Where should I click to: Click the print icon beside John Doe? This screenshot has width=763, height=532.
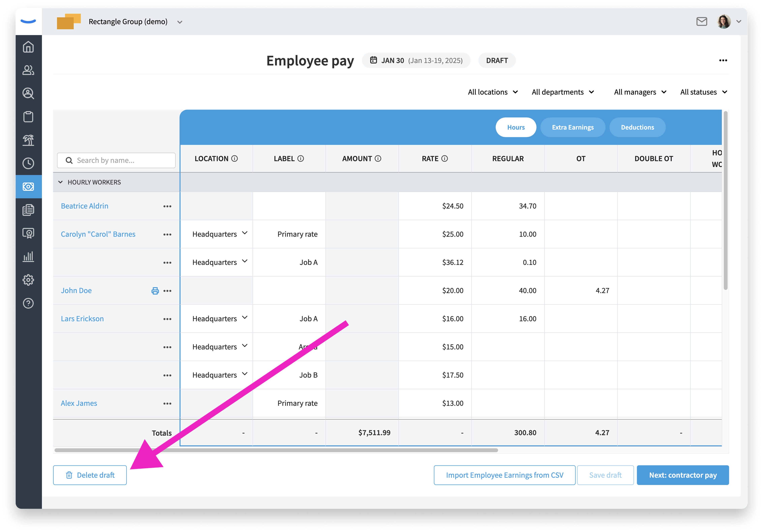[x=155, y=291]
